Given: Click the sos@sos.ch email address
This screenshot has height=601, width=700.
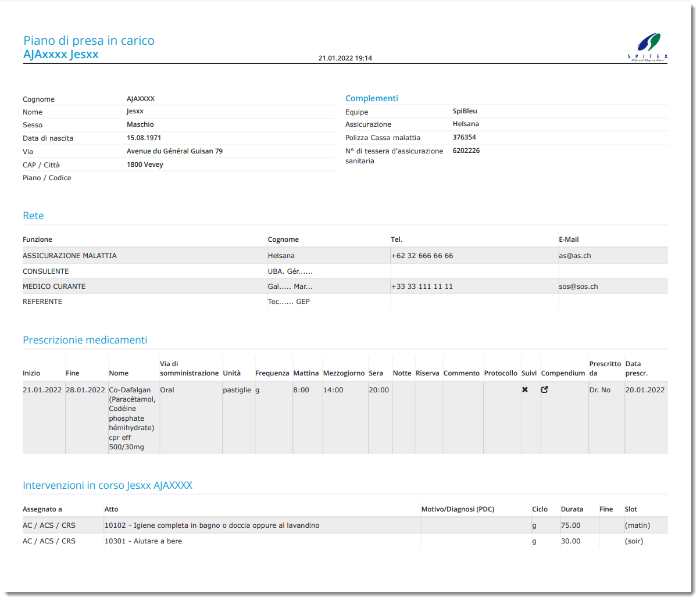Looking at the screenshot, I should coord(578,287).
